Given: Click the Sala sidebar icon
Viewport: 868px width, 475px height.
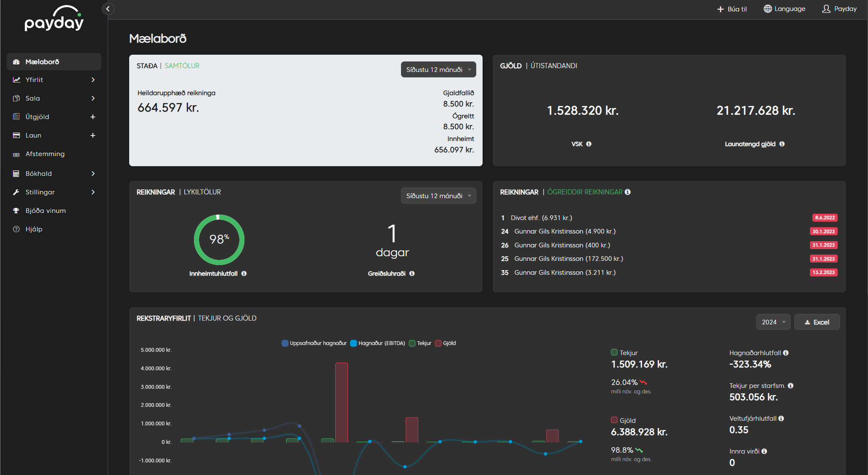Looking at the screenshot, I should click(x=16, y=98).
